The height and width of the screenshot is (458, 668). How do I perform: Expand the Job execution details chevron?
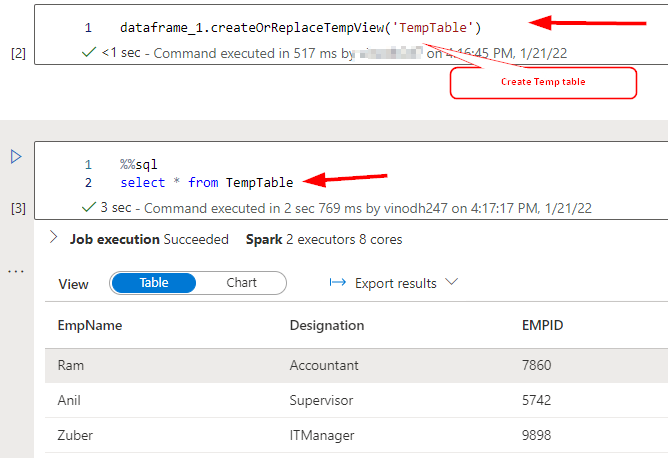(x=53, y=239)
